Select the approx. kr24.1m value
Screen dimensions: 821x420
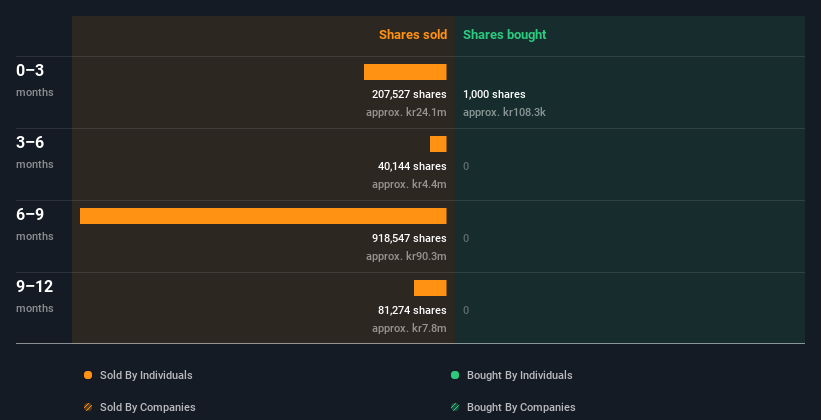click(406, 112)
